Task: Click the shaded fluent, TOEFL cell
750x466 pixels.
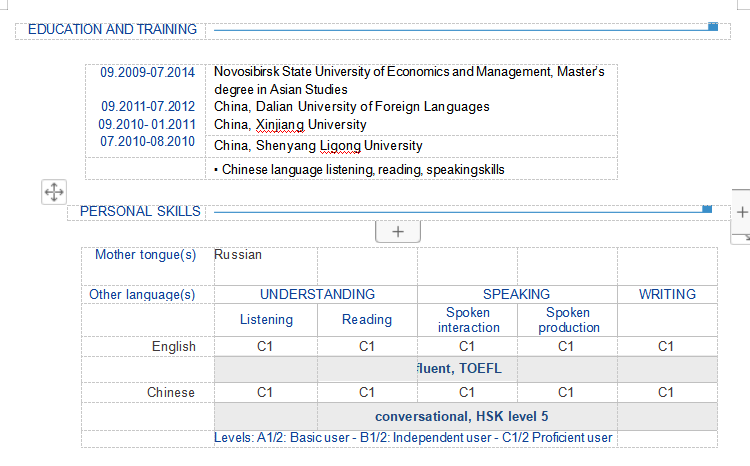Action: [465, 369]
